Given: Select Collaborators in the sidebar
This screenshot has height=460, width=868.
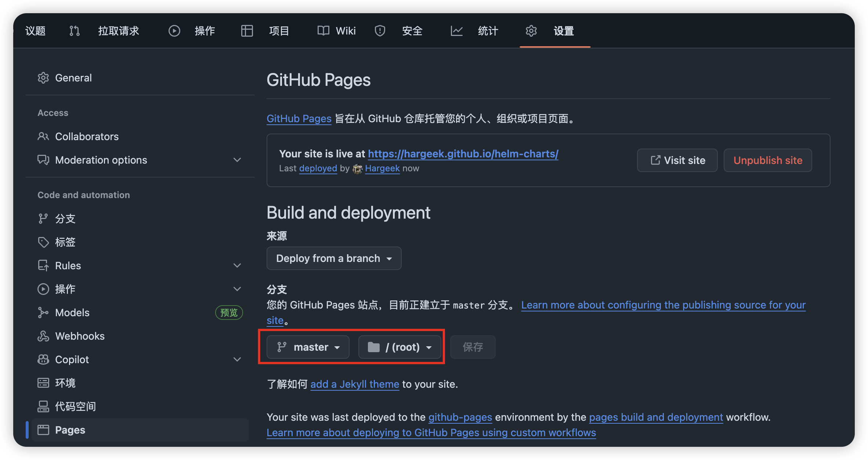Looking at the screenshot, I should [x=87, y=136].
